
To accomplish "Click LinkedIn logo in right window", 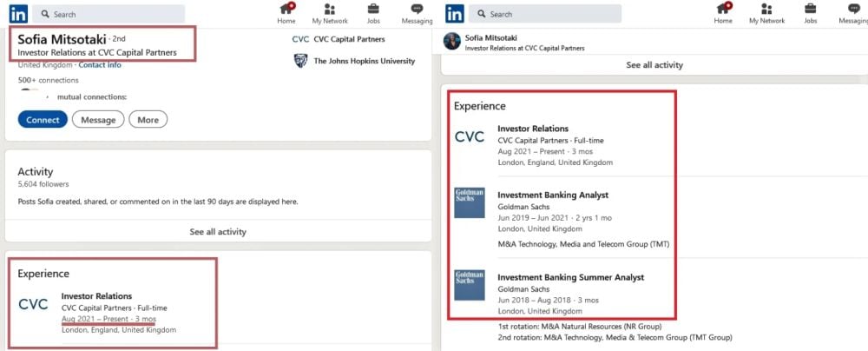I will 455,14.
